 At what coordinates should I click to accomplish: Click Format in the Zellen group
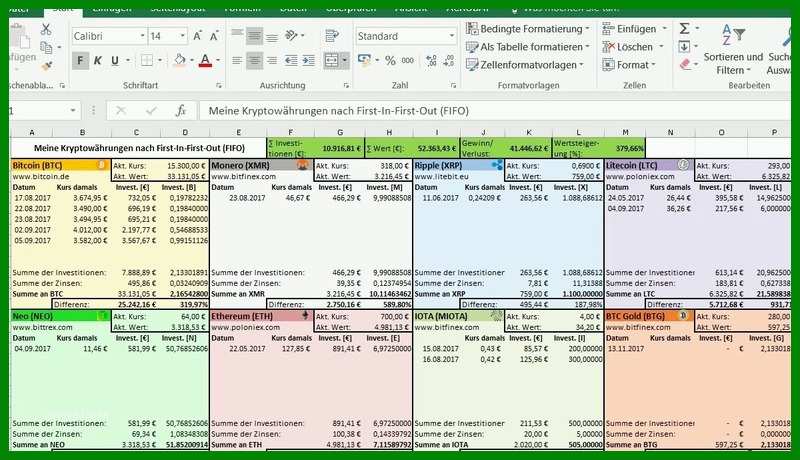(629, 65)
